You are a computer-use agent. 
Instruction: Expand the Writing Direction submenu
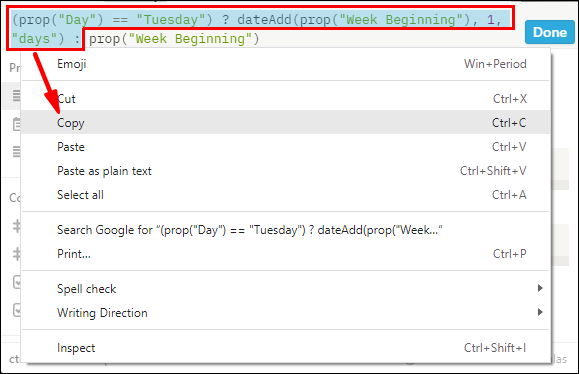tap(285, 312)
